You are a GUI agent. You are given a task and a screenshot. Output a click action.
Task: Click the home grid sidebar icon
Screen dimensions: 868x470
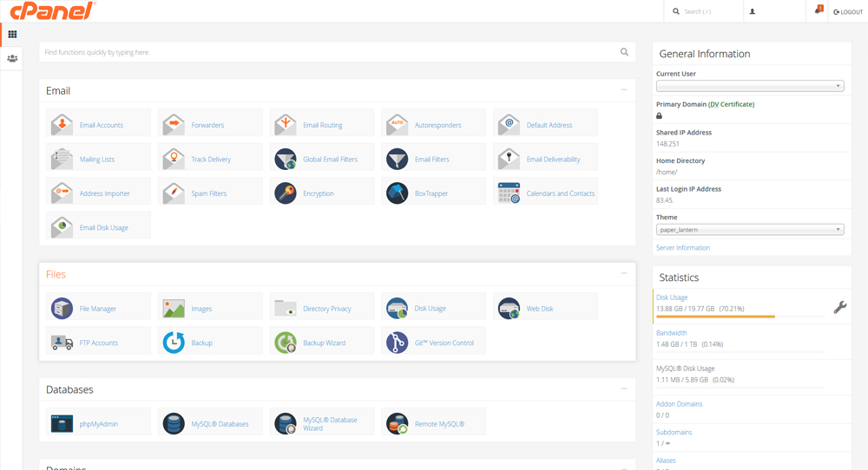point(12,35)
